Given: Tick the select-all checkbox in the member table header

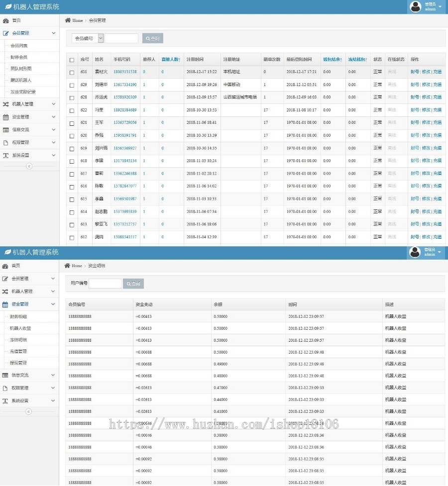Looking at the screenshot, I should (x=72, y=60).
